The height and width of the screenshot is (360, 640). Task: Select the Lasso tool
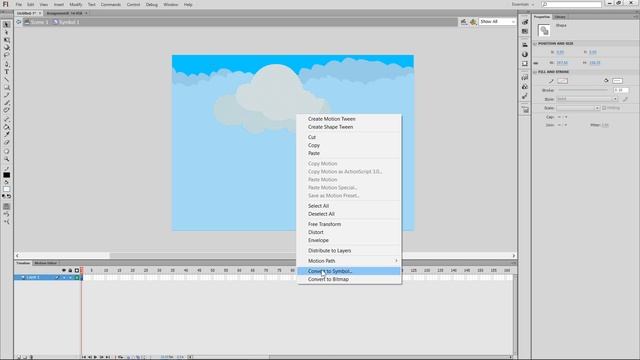[7, 55]
